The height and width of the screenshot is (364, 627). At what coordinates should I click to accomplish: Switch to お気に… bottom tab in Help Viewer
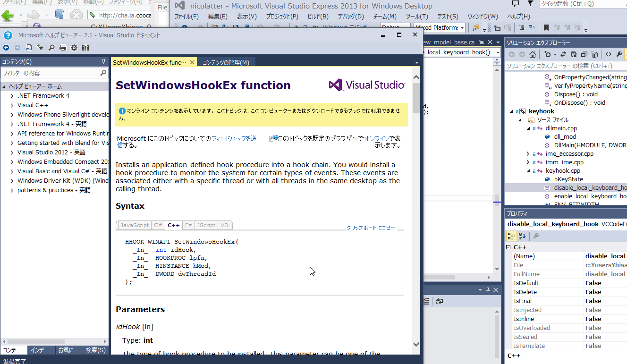click(68, 350)
